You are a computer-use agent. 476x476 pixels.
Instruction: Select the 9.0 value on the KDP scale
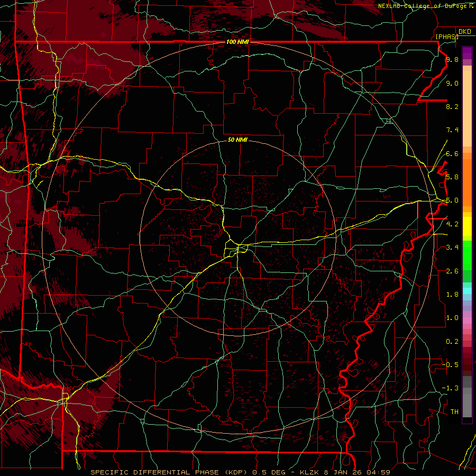(452, 83)
